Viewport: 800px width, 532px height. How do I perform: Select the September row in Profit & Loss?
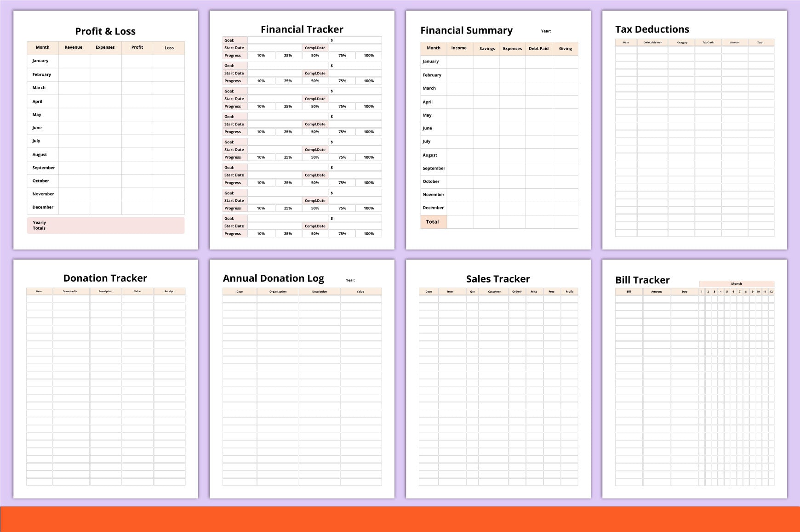(x=106, y=168)
